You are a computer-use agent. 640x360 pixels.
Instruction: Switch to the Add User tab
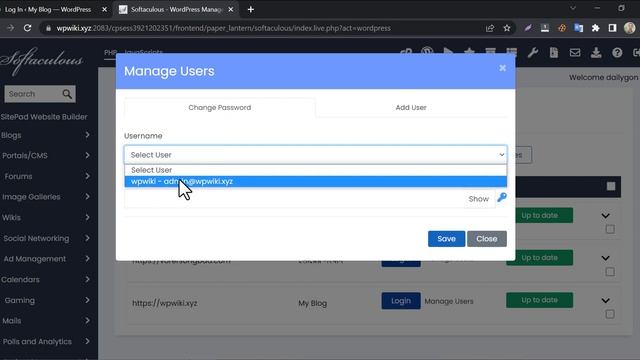(411, 107)
